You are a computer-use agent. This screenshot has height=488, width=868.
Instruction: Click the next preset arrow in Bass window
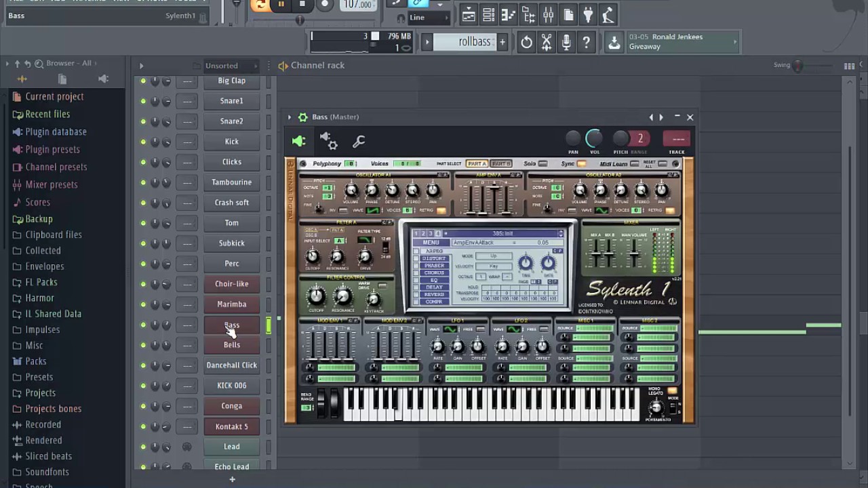(661, 117)
